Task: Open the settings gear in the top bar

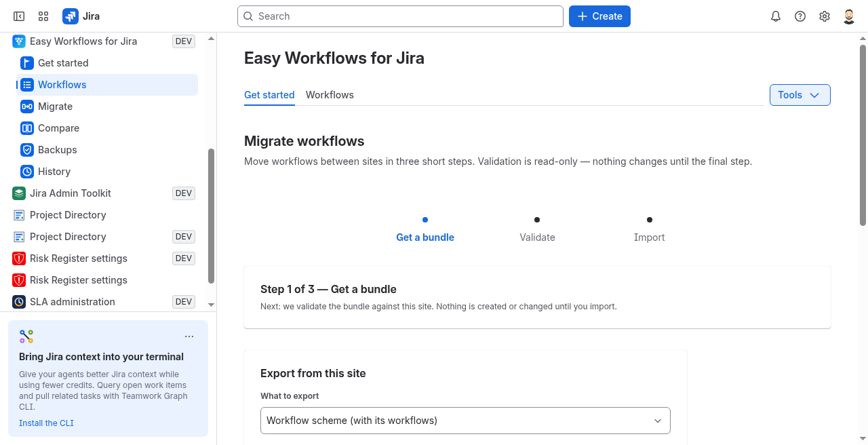Action: pyautogui.click(x=825, y=16)
